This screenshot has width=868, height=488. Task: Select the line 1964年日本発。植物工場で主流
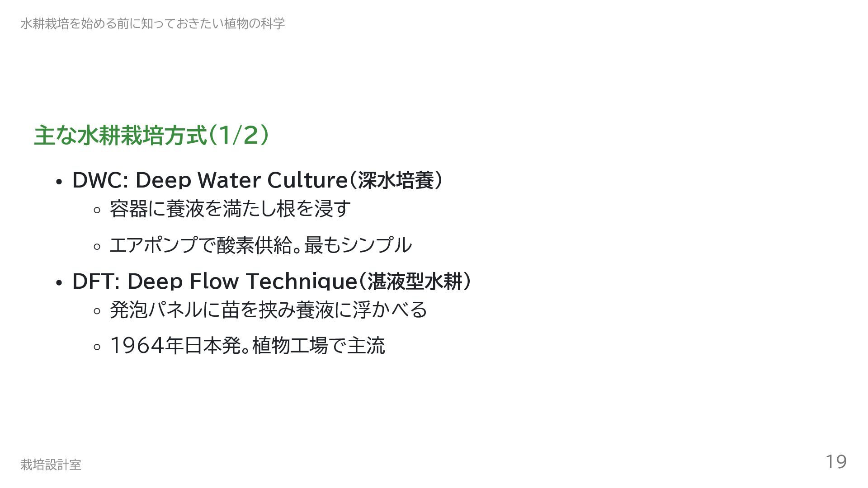[248, 346]
